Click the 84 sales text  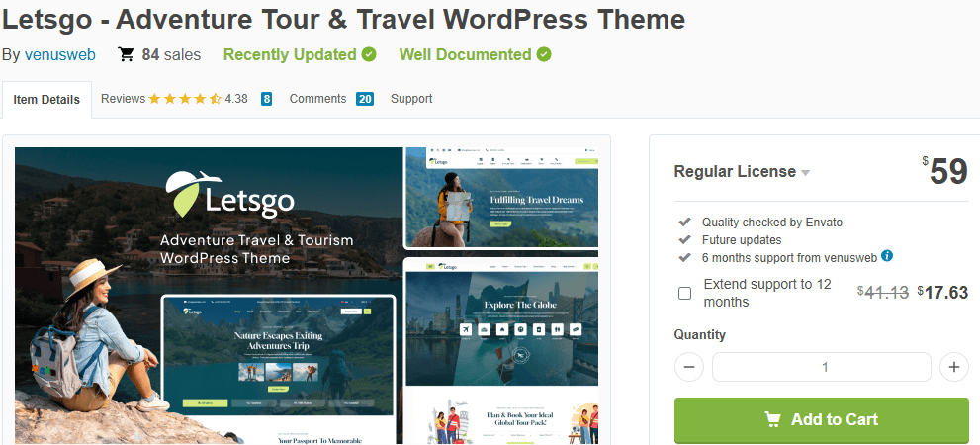tap(171, 55)
